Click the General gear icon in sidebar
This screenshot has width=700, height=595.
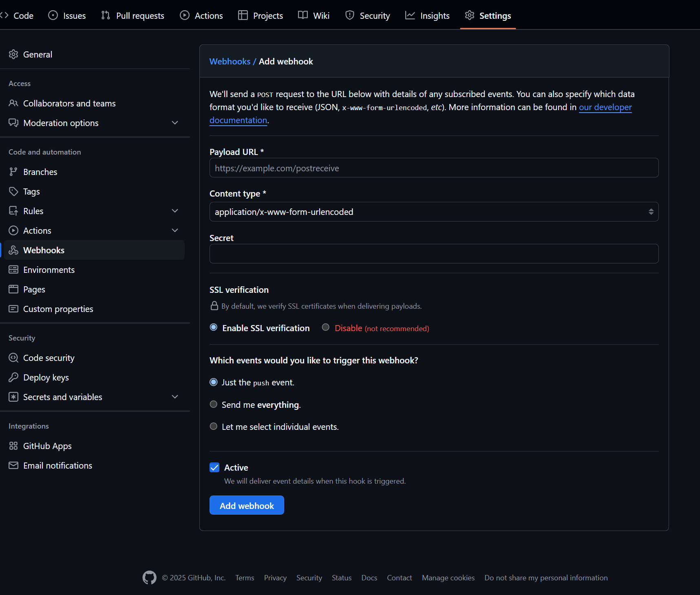(13, 54)
